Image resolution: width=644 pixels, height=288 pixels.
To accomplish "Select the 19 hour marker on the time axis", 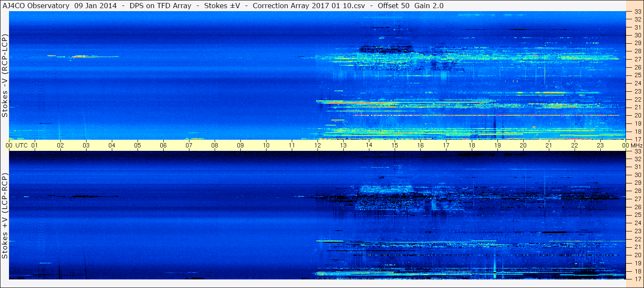I will [497, 145].
